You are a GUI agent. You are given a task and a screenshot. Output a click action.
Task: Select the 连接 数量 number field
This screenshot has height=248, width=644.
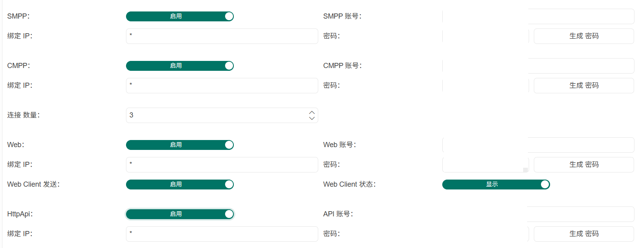point(216,115)
